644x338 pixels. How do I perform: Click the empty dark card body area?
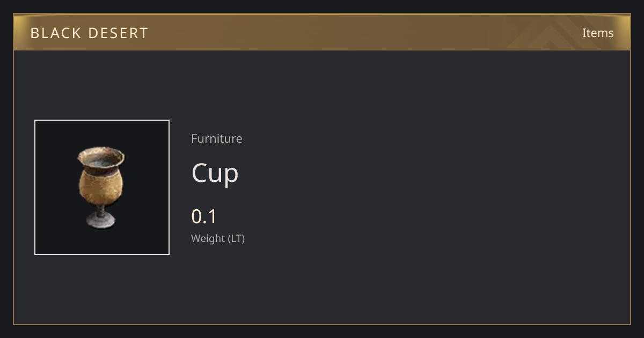pyautogui.click(x=429, y=188)
